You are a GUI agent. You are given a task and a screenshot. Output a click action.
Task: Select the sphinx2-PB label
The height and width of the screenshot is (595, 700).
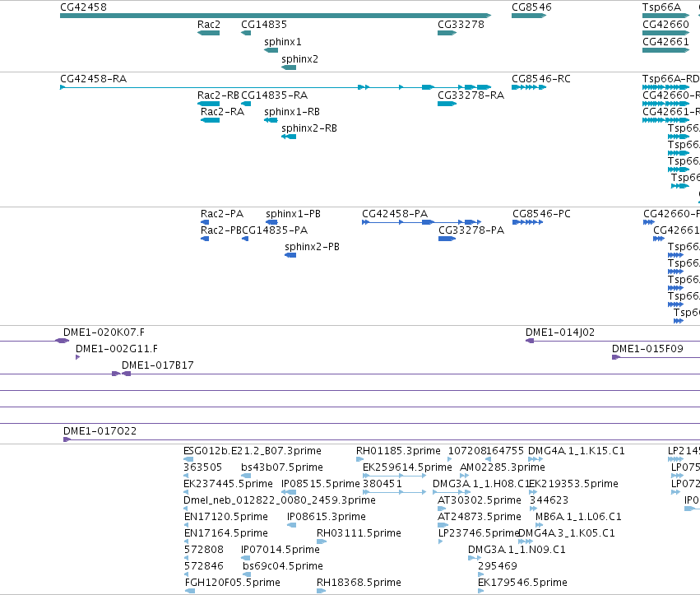(x=312, y=247)
